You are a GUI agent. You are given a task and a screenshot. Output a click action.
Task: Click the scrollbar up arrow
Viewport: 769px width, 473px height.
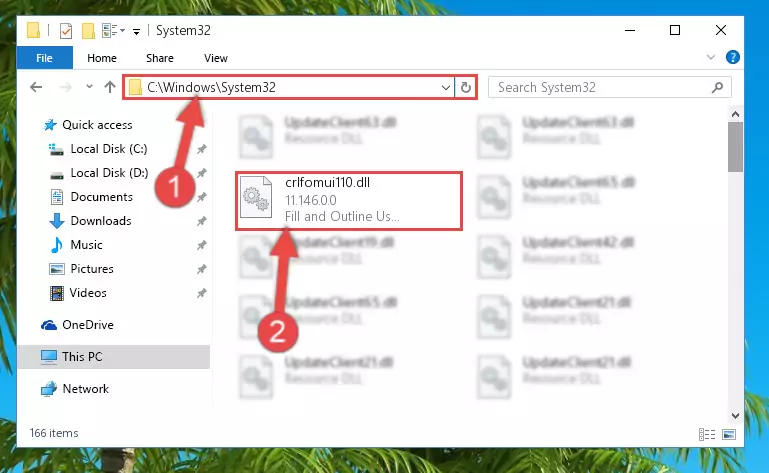click(x=735, y=114)
